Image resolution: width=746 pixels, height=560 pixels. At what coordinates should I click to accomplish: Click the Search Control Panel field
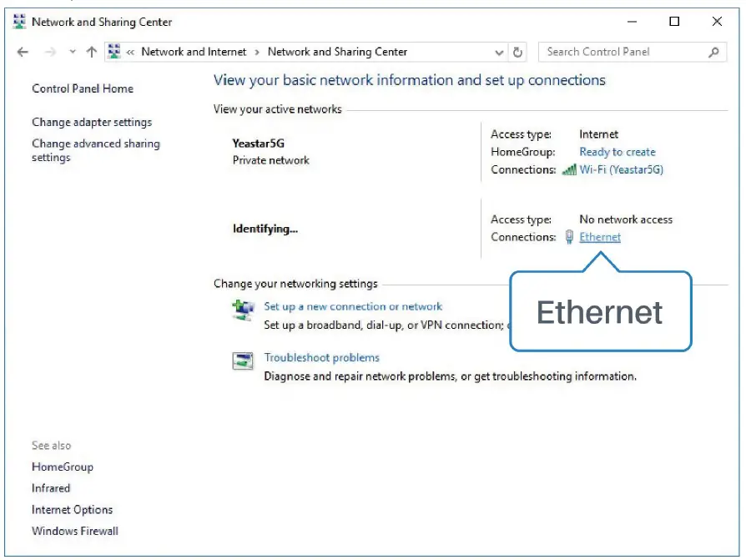click(633, 52)
